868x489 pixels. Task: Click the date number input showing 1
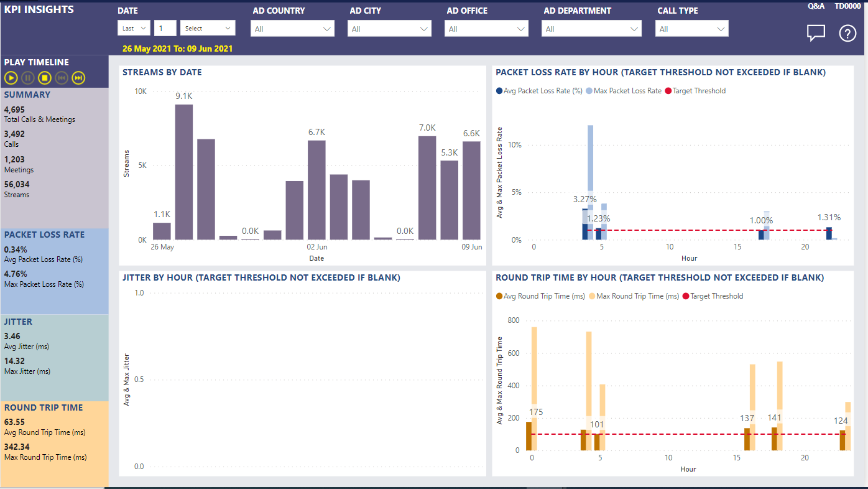click(165, 28)
